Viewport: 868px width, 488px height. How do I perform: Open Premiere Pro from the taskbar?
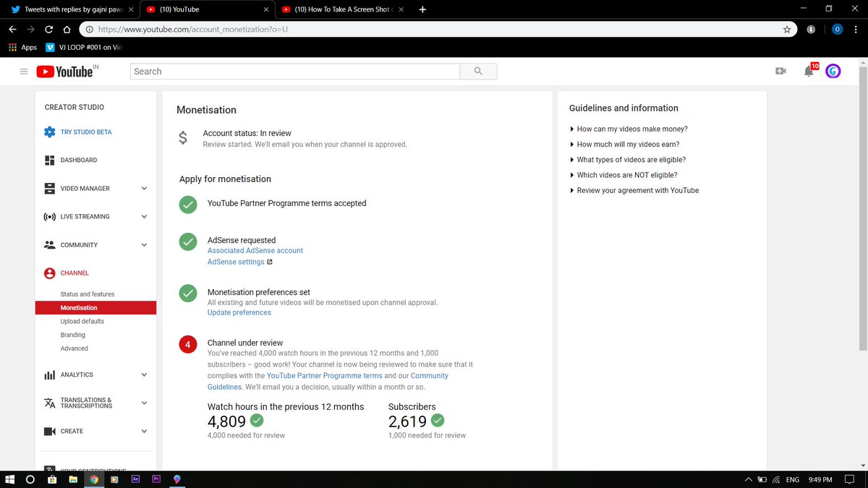tap(156, 479)
